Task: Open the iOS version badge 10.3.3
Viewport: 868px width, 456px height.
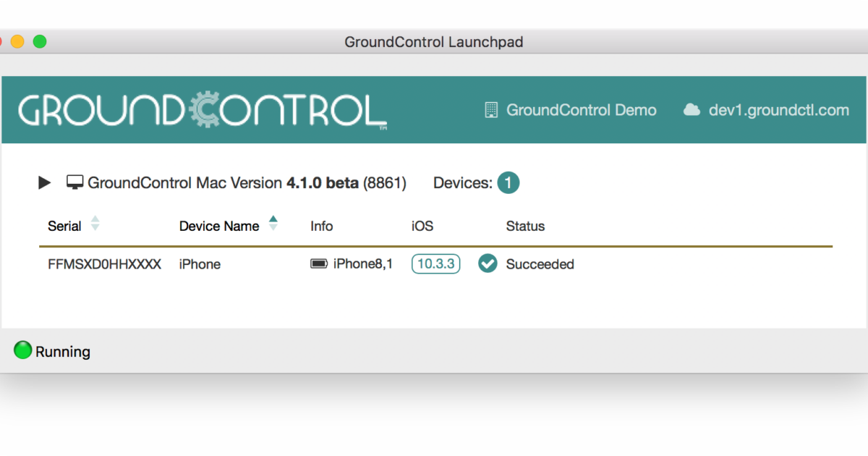Action: pos(435,263)
